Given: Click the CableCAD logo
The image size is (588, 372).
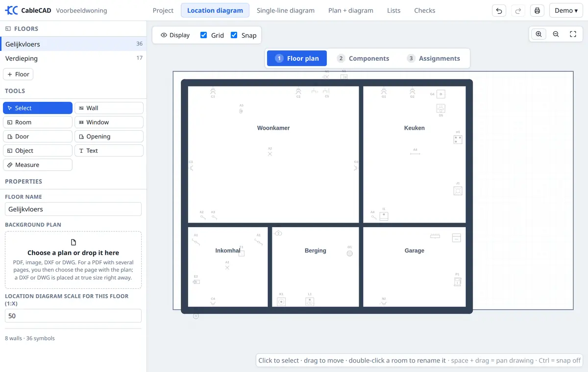Looking at the screenshot, I should click(x=28, y=11).
